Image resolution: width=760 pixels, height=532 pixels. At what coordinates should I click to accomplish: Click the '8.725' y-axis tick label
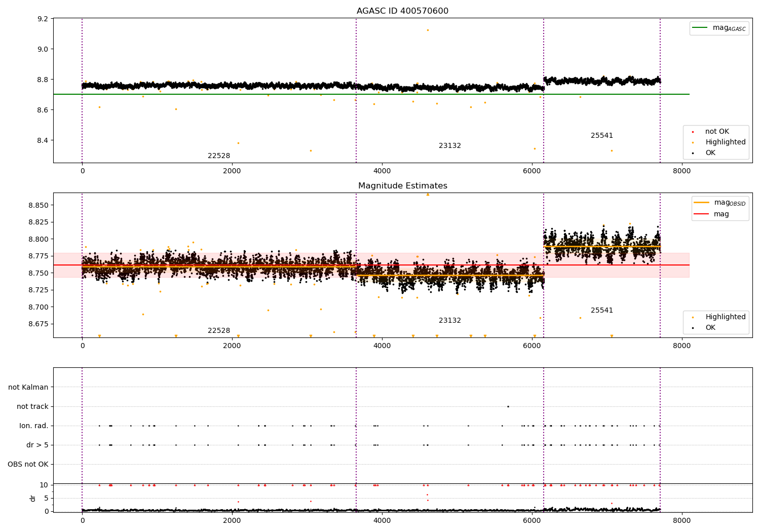(x=39, y=290)
